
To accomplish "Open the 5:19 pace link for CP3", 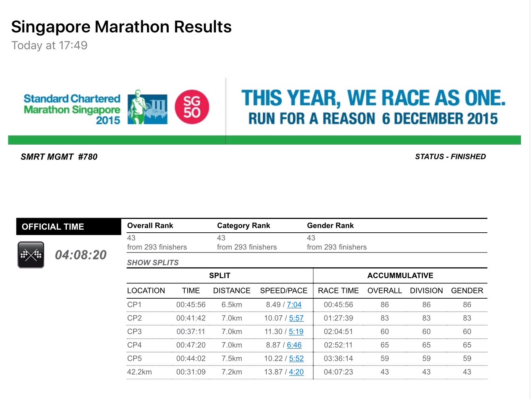I will point(296,331).
